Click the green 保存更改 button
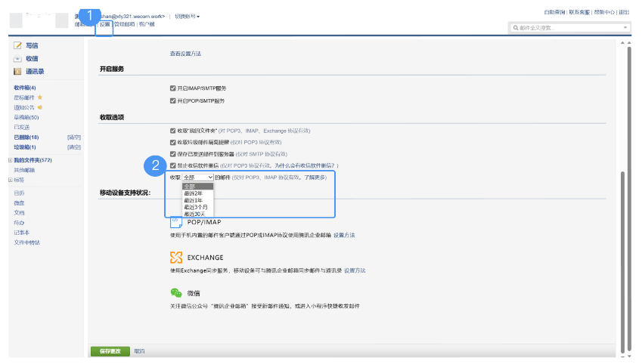This screenshot has height=364, width=642. pyautogui.click(x=110, y=351)
